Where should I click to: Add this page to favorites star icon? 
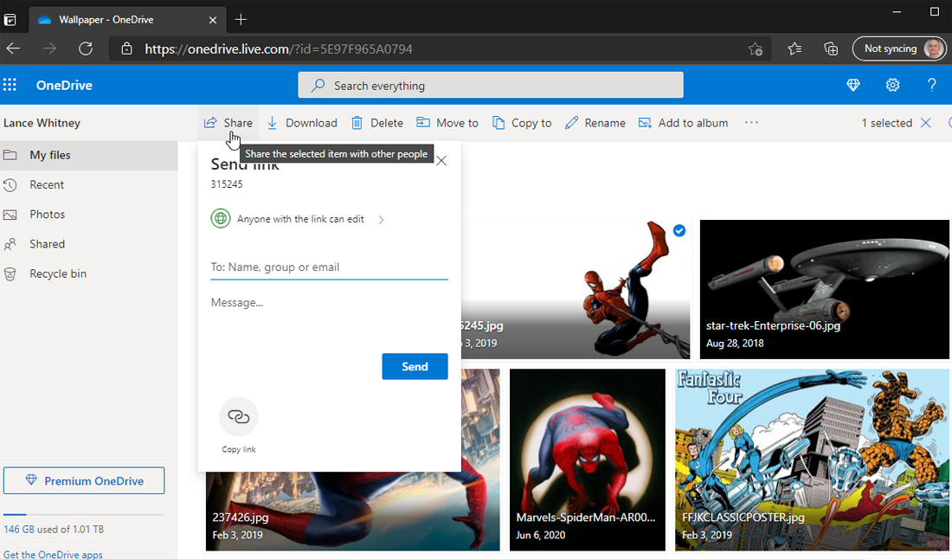tap(756, 49)
